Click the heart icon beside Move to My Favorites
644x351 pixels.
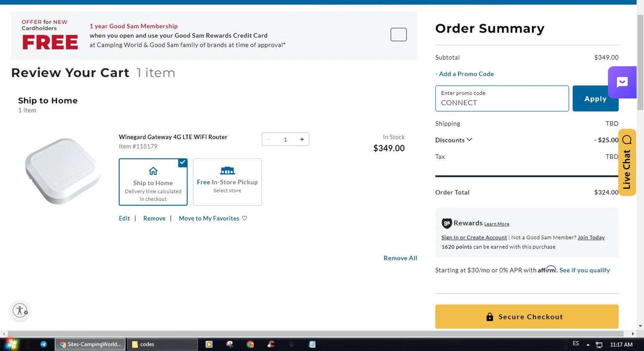(x=245, y=218)
